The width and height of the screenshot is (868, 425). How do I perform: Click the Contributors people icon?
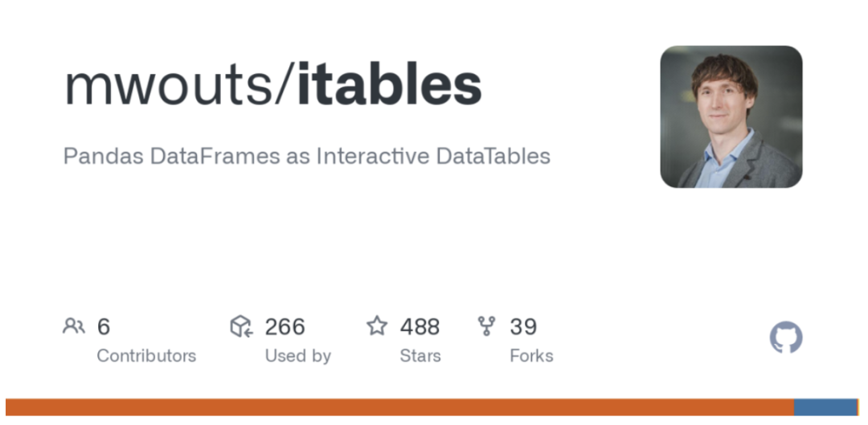(x=74, y=326)
